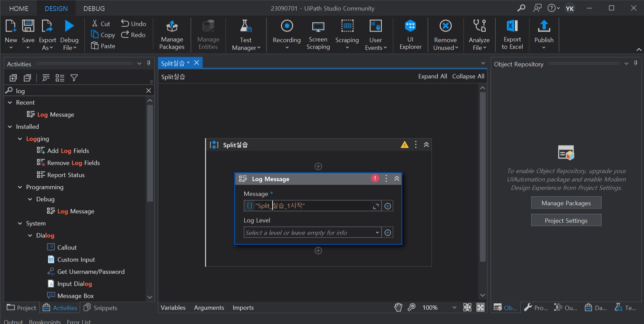Open the zoom percentage dropdown
This screenshot has width=644, height=324.
[454, 308]
